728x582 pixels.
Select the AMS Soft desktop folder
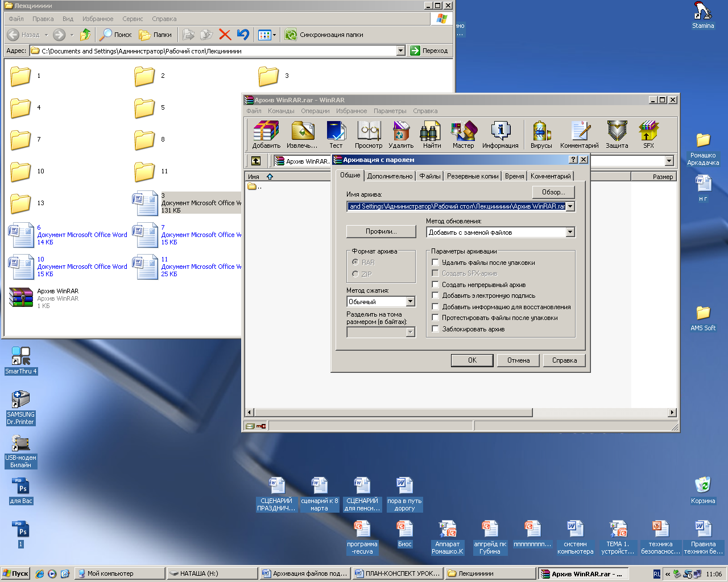tap(703, 318)
